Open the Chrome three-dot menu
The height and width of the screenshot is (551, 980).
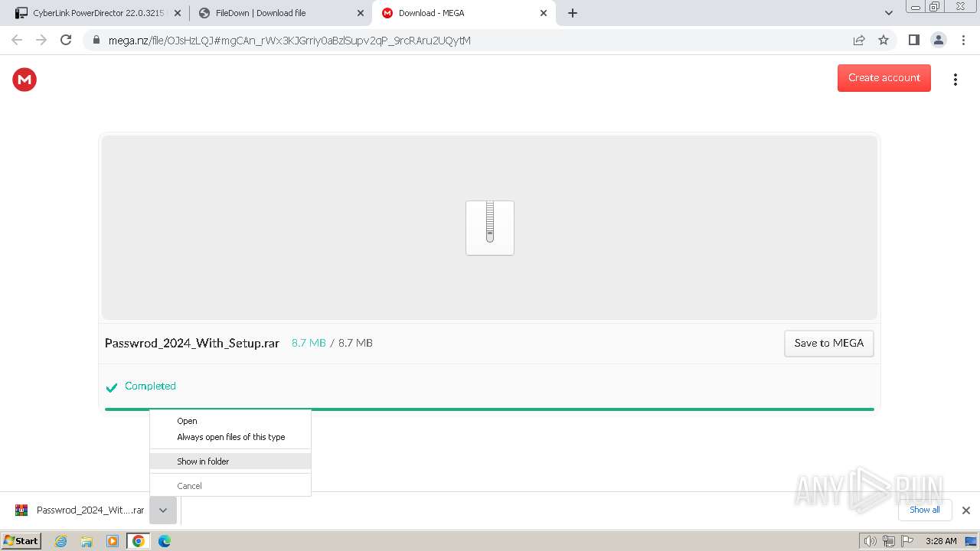pyautogui.click(x=963, y=40)
